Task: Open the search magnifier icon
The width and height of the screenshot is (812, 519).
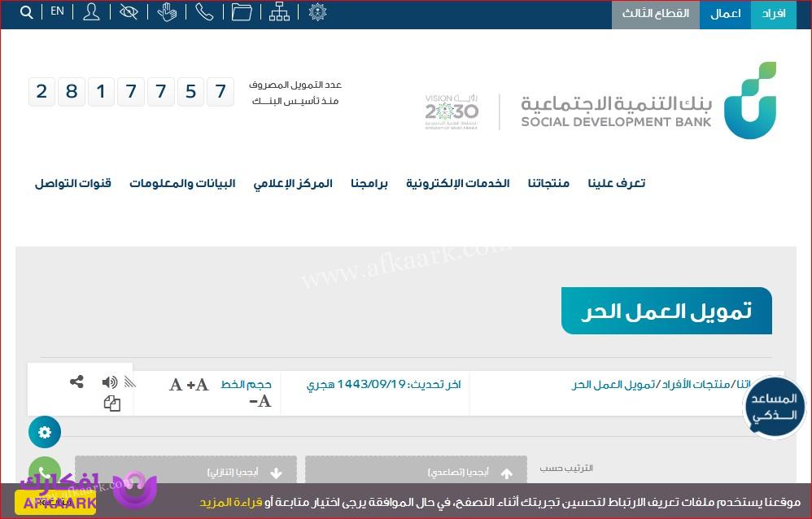Action: point(27,12)
